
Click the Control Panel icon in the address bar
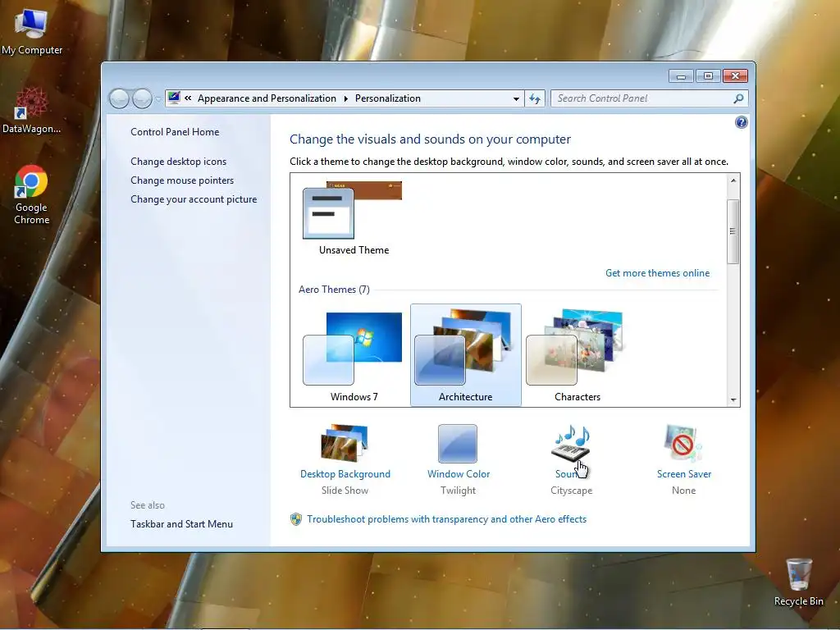(174, 98)
